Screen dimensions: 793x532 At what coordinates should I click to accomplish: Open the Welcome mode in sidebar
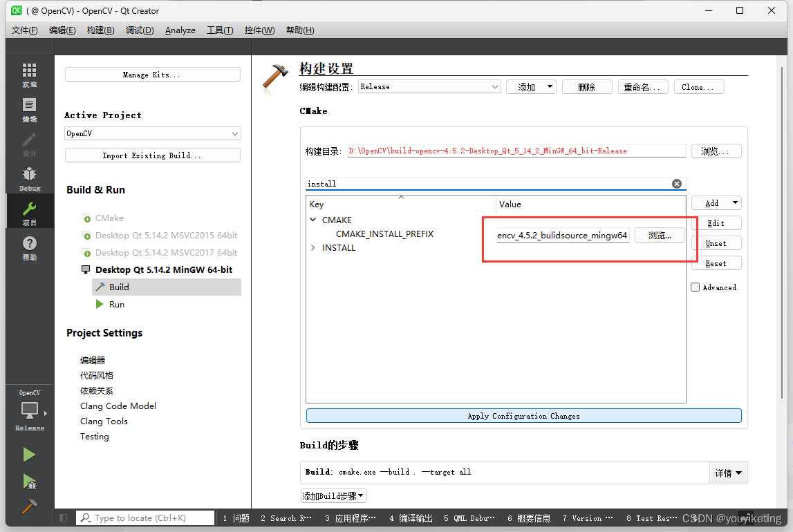(29, 75)
